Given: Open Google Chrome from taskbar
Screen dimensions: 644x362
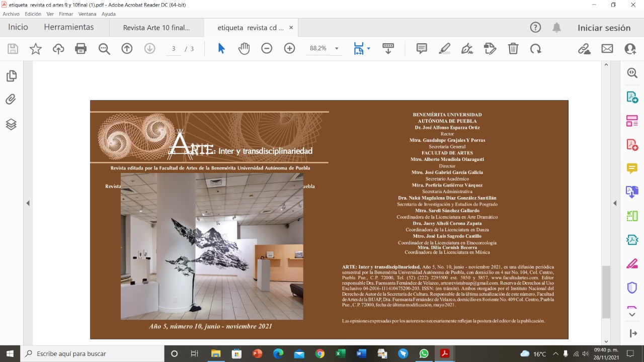Looking at the screenshot, I should (x=320, y=353).
